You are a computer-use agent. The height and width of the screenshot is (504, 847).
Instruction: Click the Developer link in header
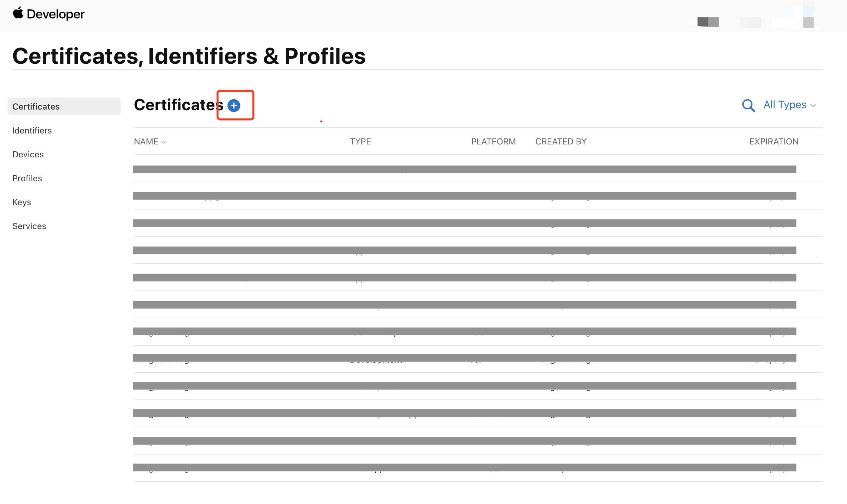click(x=55, y=14)
